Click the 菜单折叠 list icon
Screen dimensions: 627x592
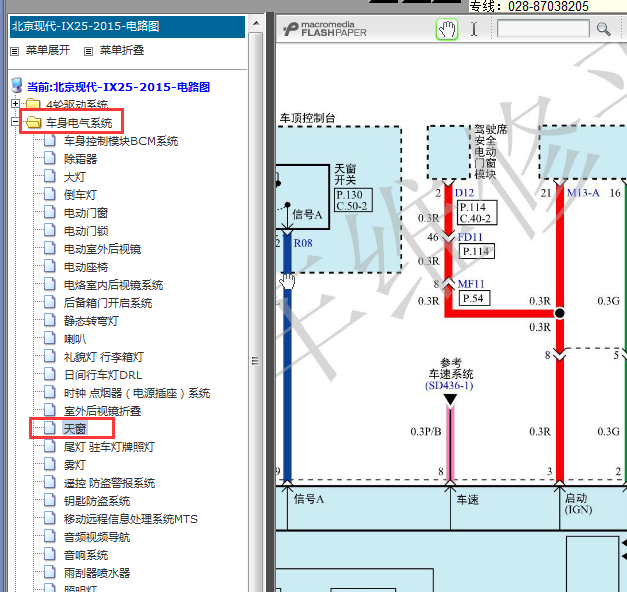tap(88, 51)
